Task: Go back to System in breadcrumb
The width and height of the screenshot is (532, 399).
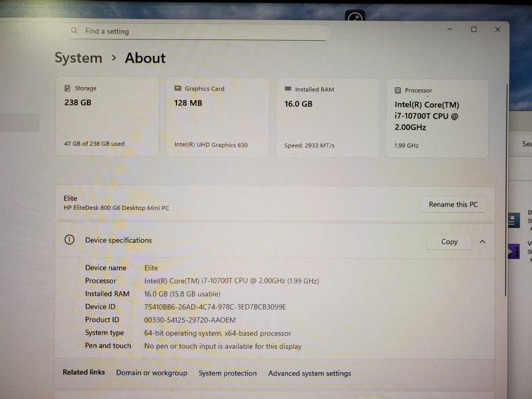Action: click(x=78, y=58)
